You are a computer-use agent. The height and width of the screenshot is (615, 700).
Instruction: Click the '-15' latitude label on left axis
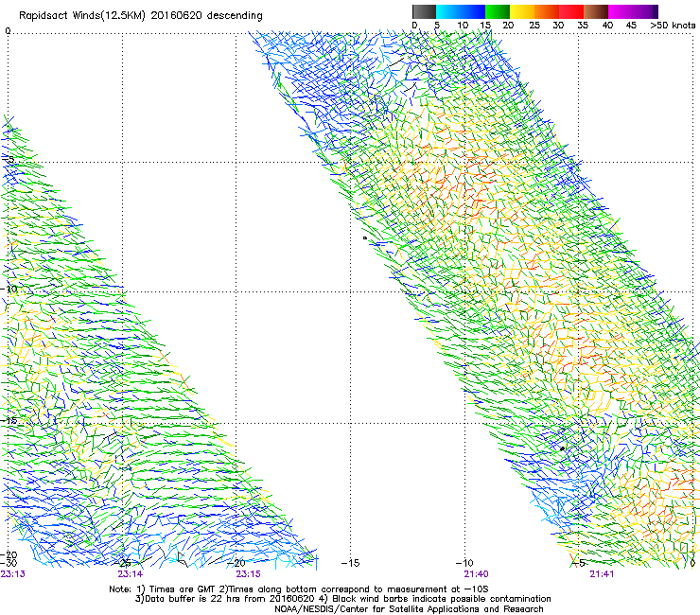coord(9,420)
